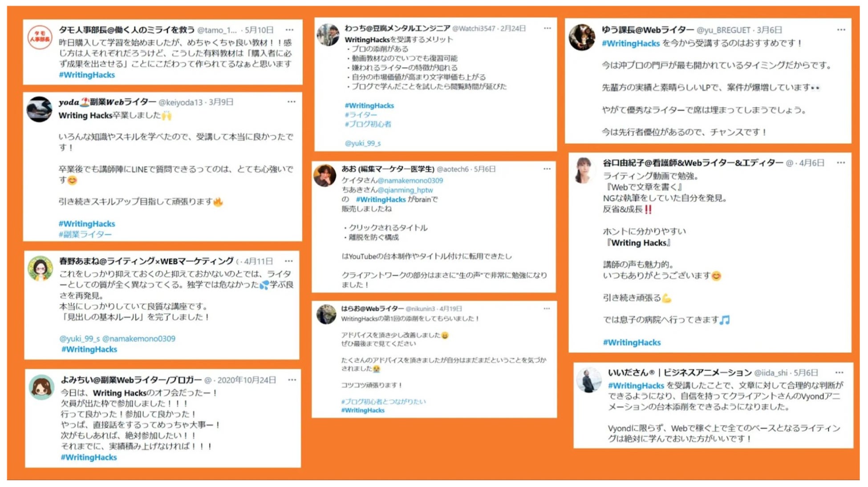Open あお's profile avatar

325,175
